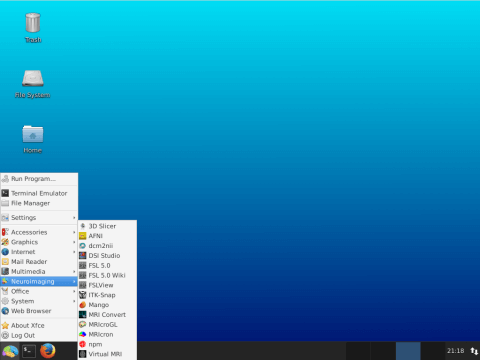The height and width of the screenshot is (360, 480).
Task: Select Log Out in the menu
Action: [x=39, y=335]
